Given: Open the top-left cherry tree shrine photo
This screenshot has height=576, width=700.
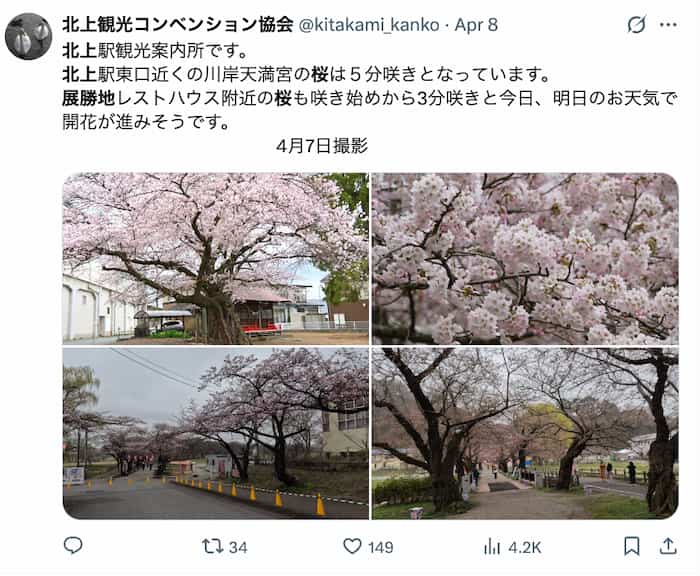Looking at the screenshot, I should coord(216,259).
